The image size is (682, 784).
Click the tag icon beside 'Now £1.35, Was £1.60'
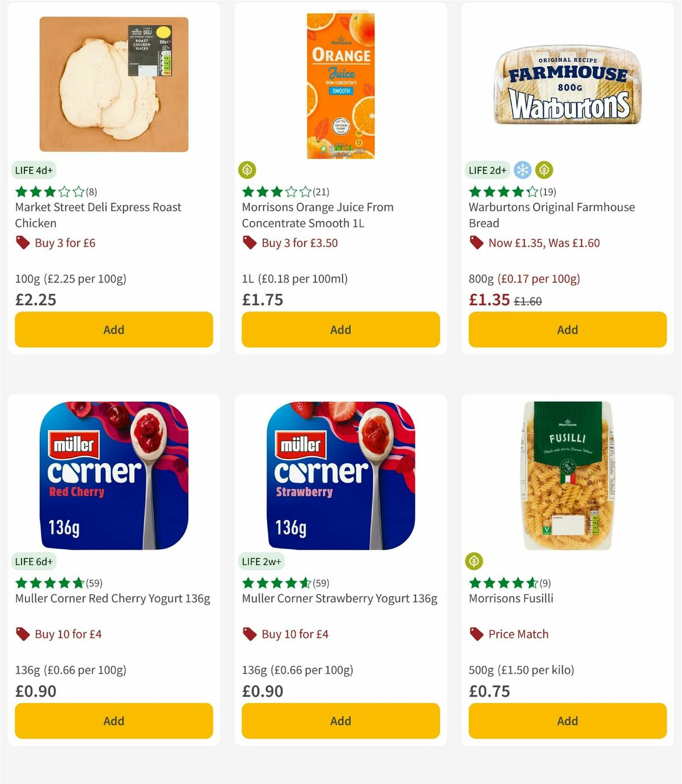click(x=476, y=243)
